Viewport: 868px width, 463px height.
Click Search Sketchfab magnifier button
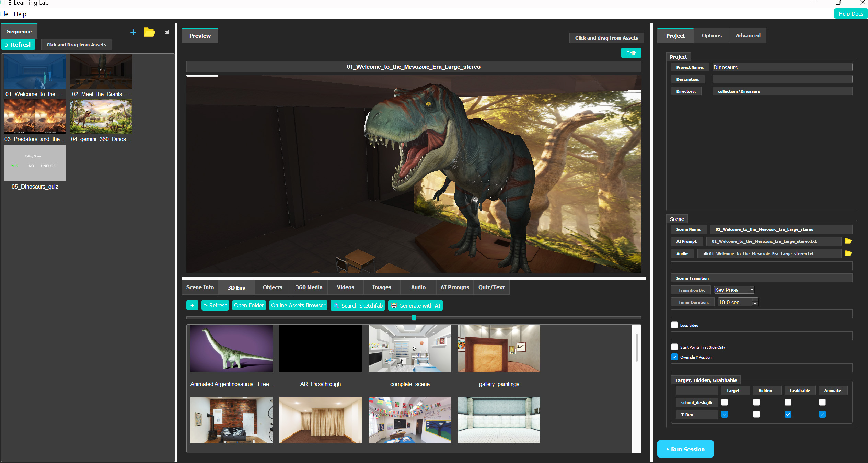point(358,305)
